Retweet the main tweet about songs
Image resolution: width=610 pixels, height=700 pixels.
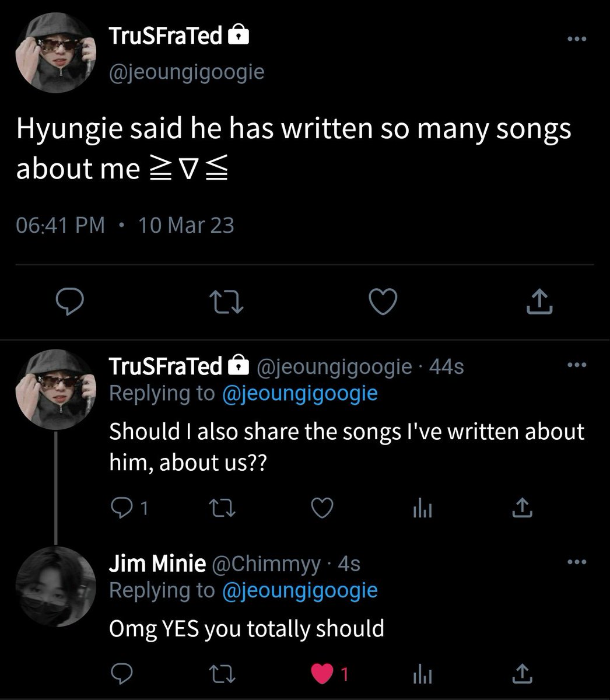pyautogui.click(x=226, y=302)
